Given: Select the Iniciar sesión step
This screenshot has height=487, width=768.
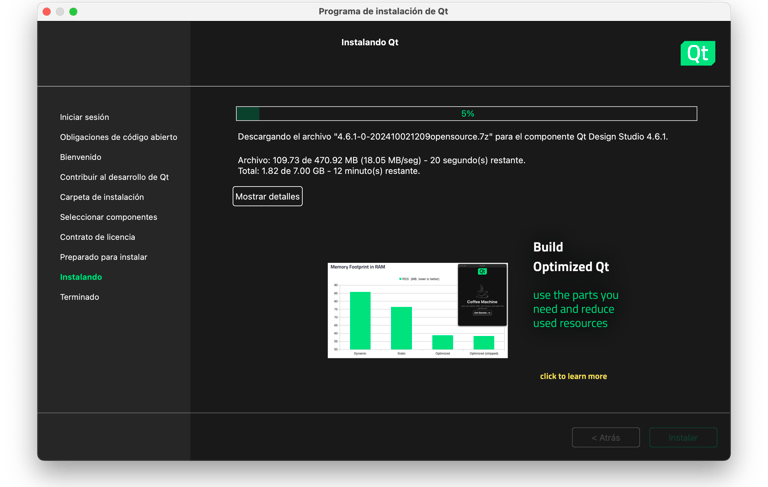Looking at the screenshot, I should tap(84, 117).
